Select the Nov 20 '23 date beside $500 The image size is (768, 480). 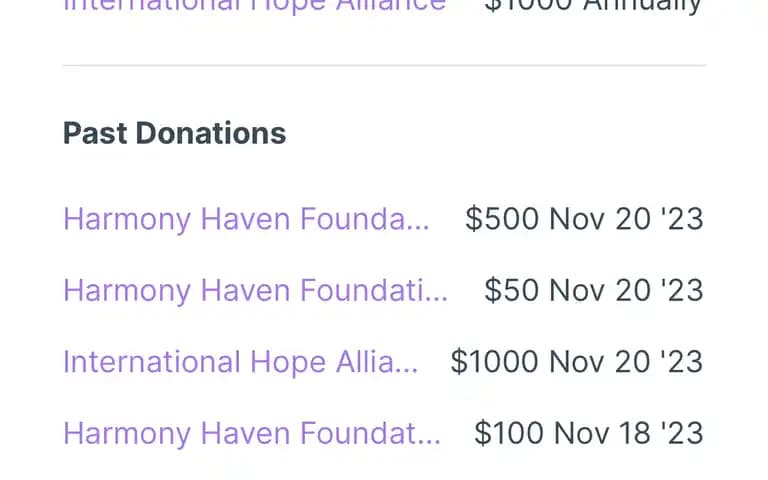[626, 218]
